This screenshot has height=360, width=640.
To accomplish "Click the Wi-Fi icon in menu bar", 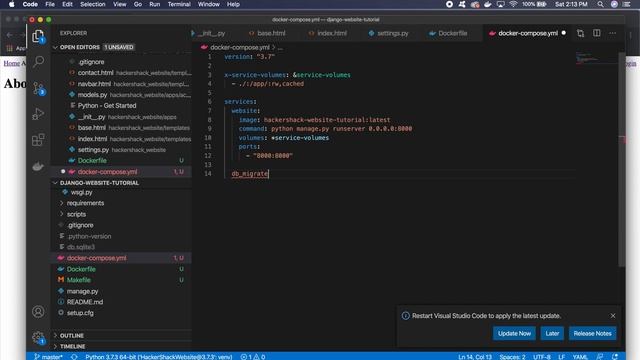I will click(513, 4).
